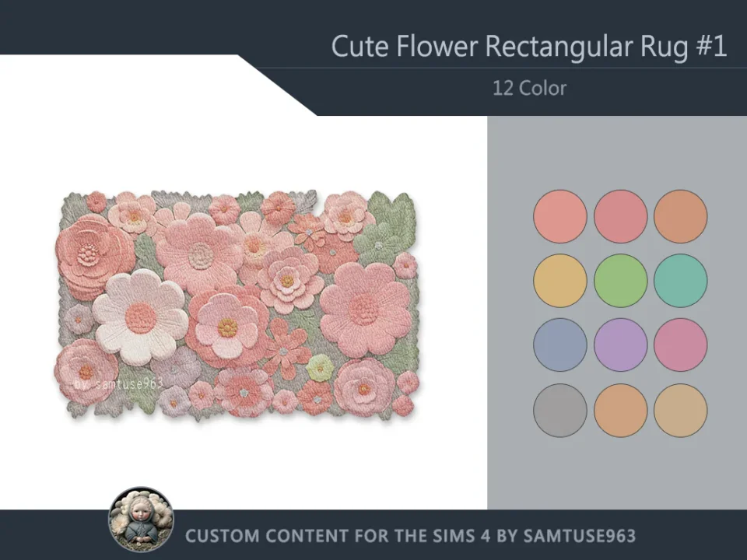Choose the light green color swatch

(x=620, y=281)
